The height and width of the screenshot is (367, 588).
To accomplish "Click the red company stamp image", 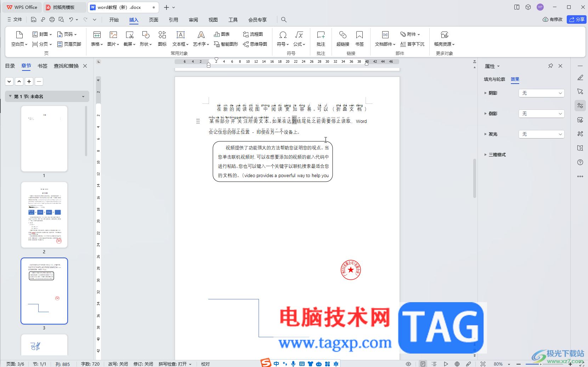I will [351, 270].
